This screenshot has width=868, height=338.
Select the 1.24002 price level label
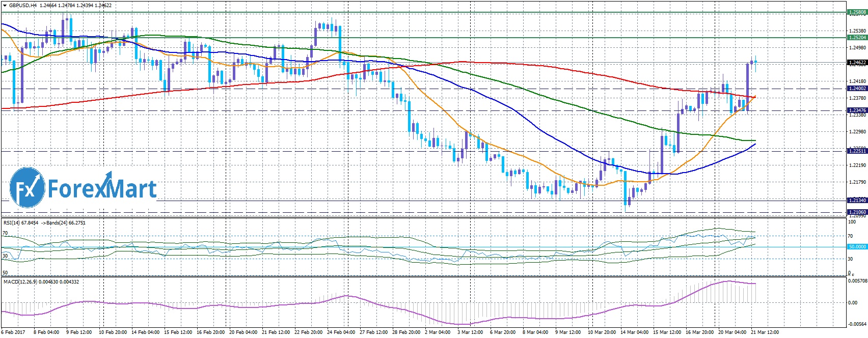[857, 89]
